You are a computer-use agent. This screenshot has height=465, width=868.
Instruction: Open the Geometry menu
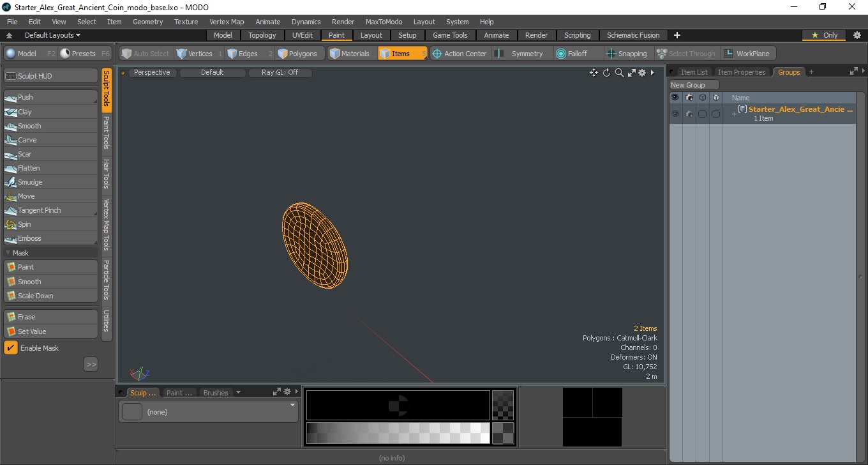pyautogui.click(x=148, y=22)
